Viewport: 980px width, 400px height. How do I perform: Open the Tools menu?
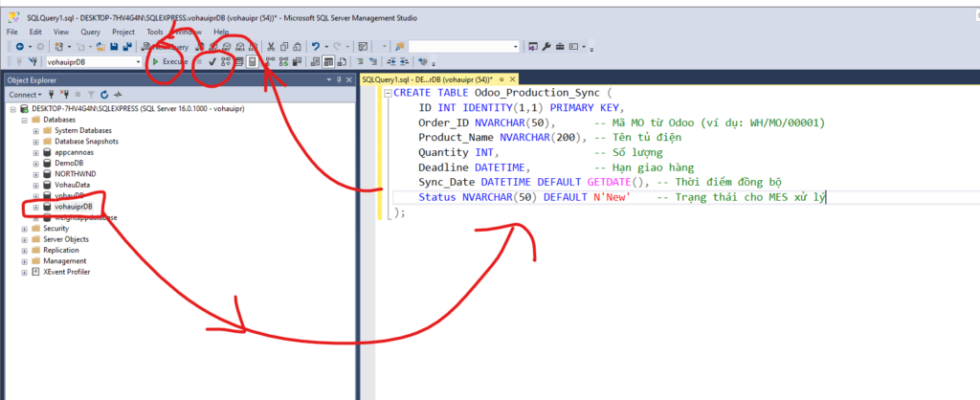[154, 32]
